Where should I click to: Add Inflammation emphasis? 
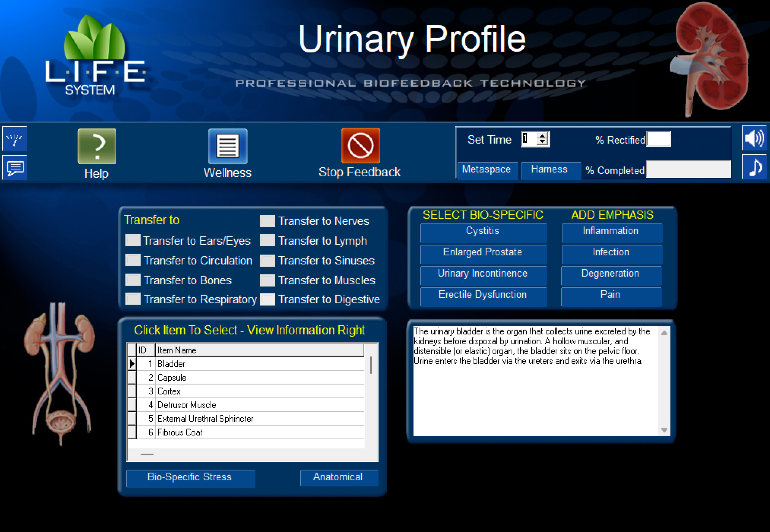pos(611,231)
